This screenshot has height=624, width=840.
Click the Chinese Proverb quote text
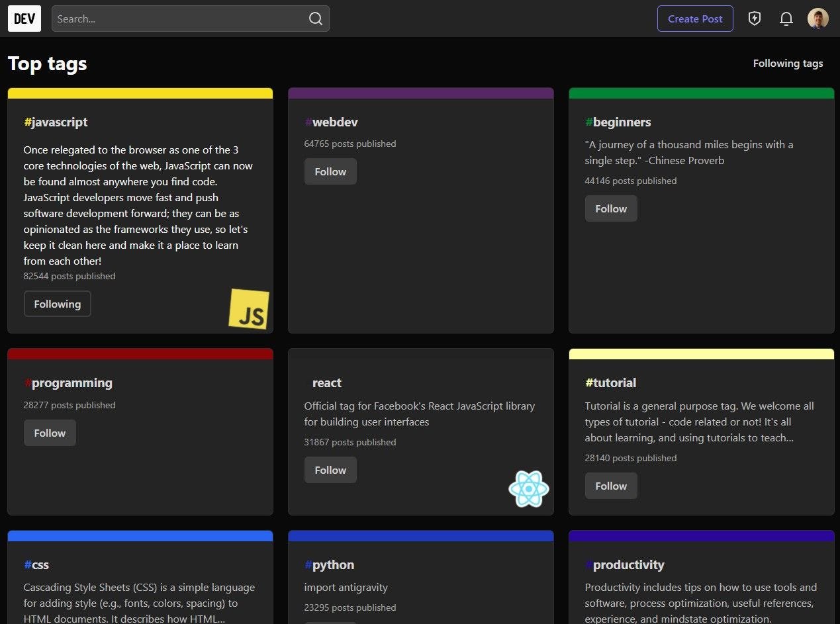click(689, 152)
